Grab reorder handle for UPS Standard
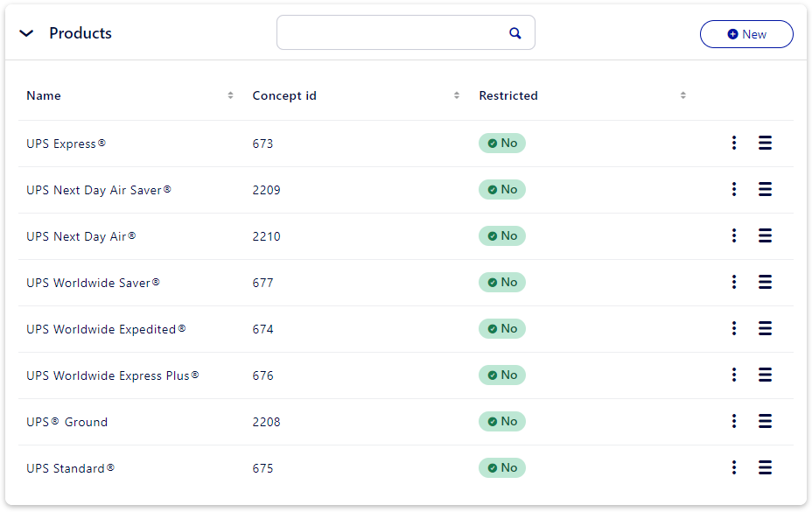The image size is (812, 512). coord(765,467)
